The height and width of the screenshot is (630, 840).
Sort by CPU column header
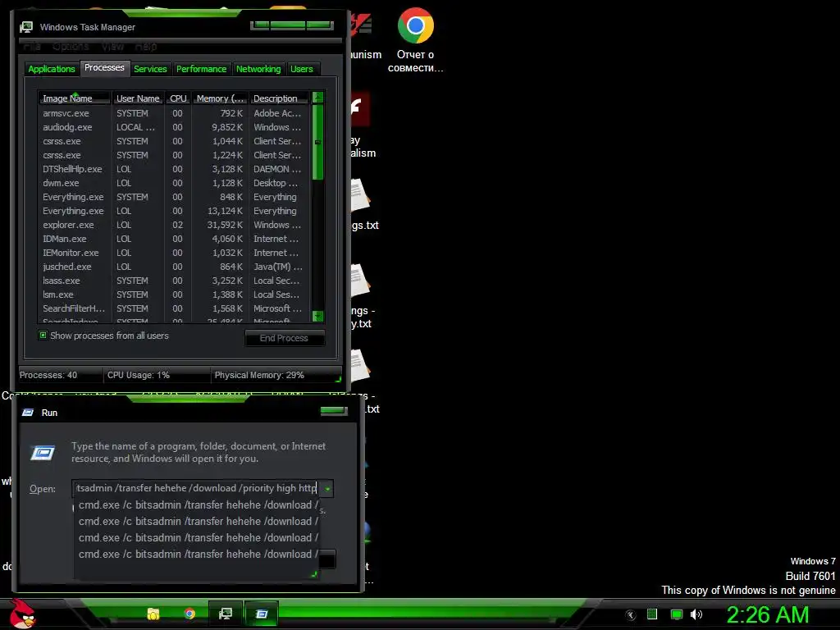click(x=178, y=98)
